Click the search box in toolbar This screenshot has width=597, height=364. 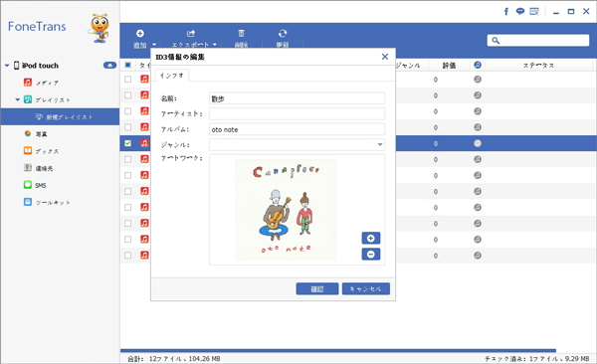(x=538, y=41)
